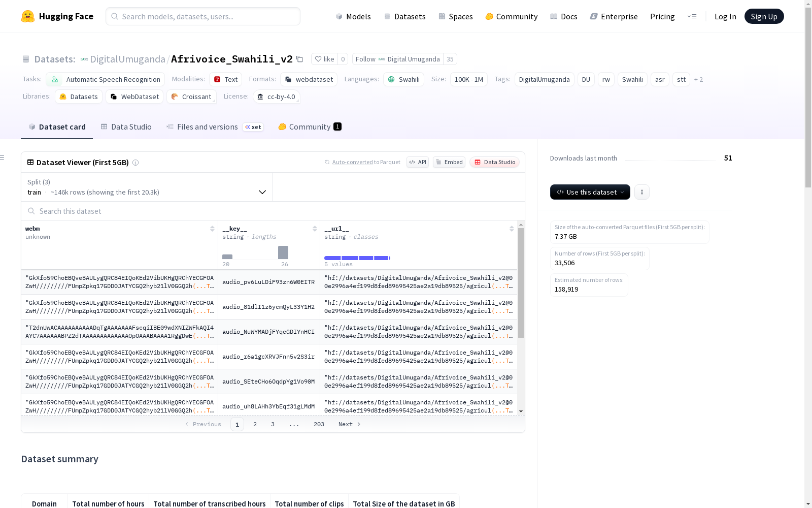This screenshot has width=812, height=508.
Task: Click the Sign Up button
Action: [x=764, y=16]
